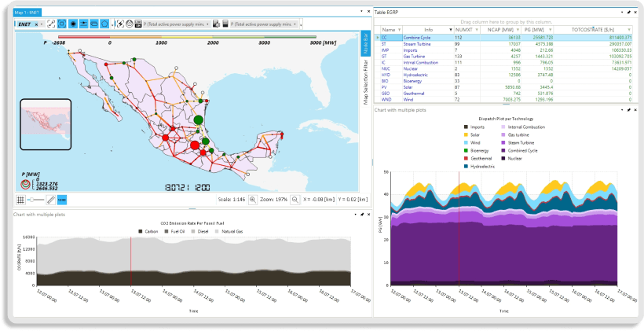644x331 pixels.
Task: Click the pentagon shape icon in map toolbar
Action: pos(104,24)
